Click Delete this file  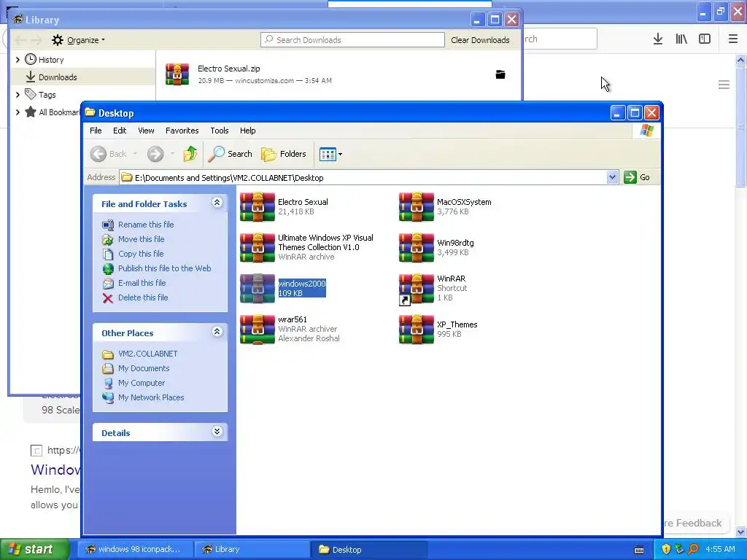[x=143, y=297]
